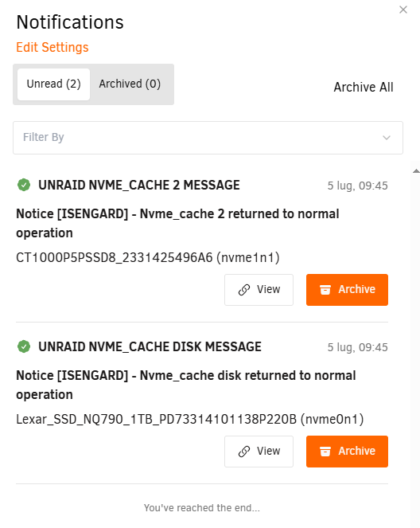Select the UNRAID NVME_CACHE DISK MESSAGE title
This screenshot has width=420, height=528.
pos(150,347)
